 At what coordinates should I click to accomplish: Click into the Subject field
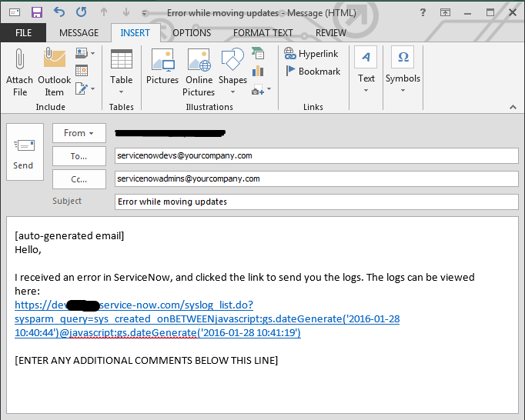point(316,202)
